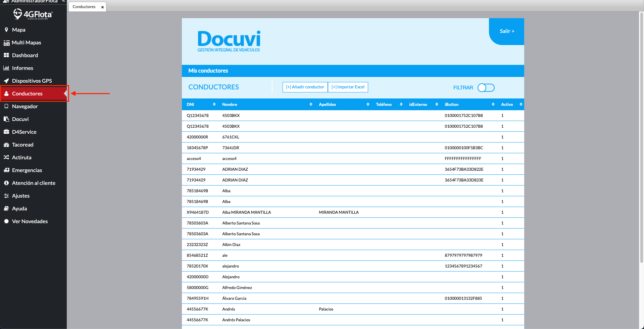
Task: Click the Multi Mapas icon
Action: [x=6, y=43]
